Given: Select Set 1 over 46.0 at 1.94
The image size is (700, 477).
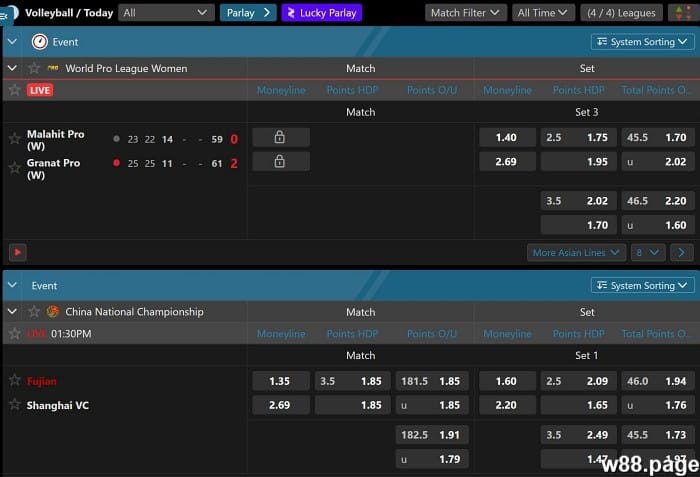Looking at the screenshot, I should click(658, 381).
